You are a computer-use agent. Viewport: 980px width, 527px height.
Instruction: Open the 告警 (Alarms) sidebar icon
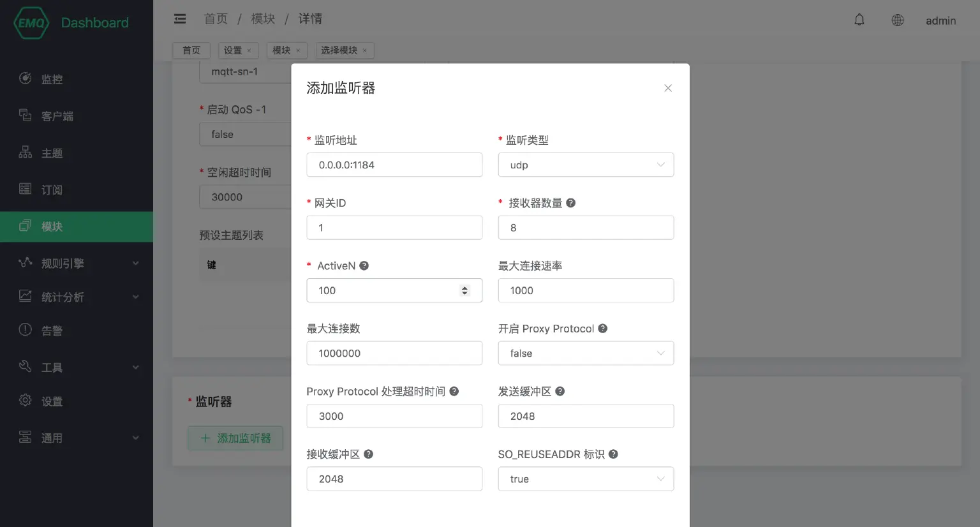click(x=24, y=330)
